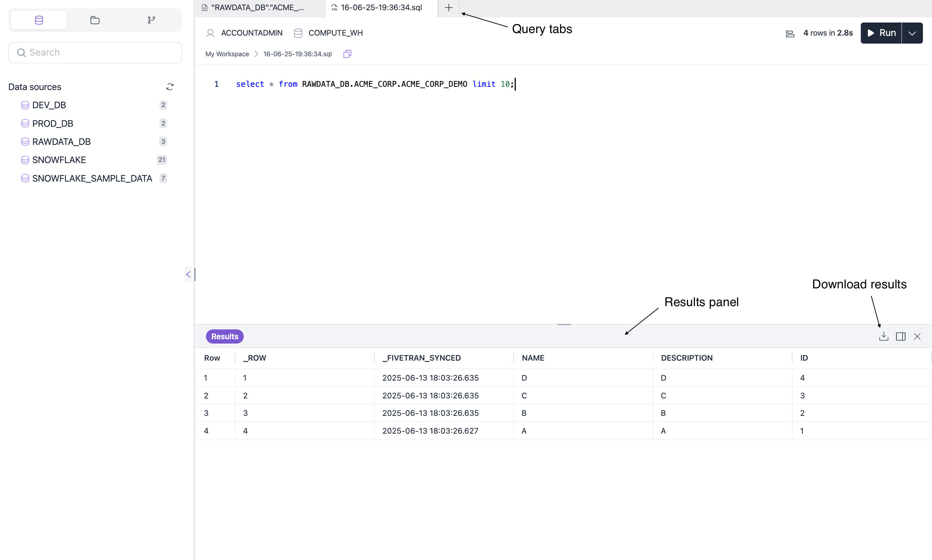This screenshot has width=932, height=560.
Task: Close the results panel
Action: (917, 336)
